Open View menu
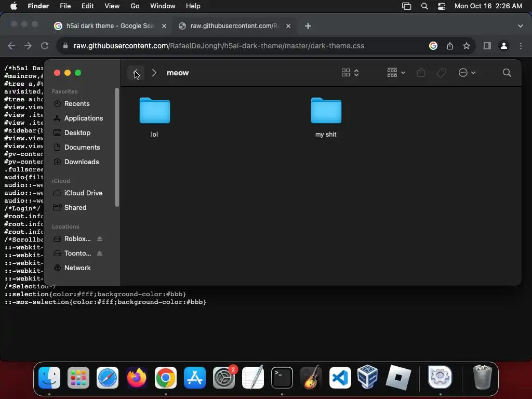The image size is (532, 399). [x=112, y=6]
